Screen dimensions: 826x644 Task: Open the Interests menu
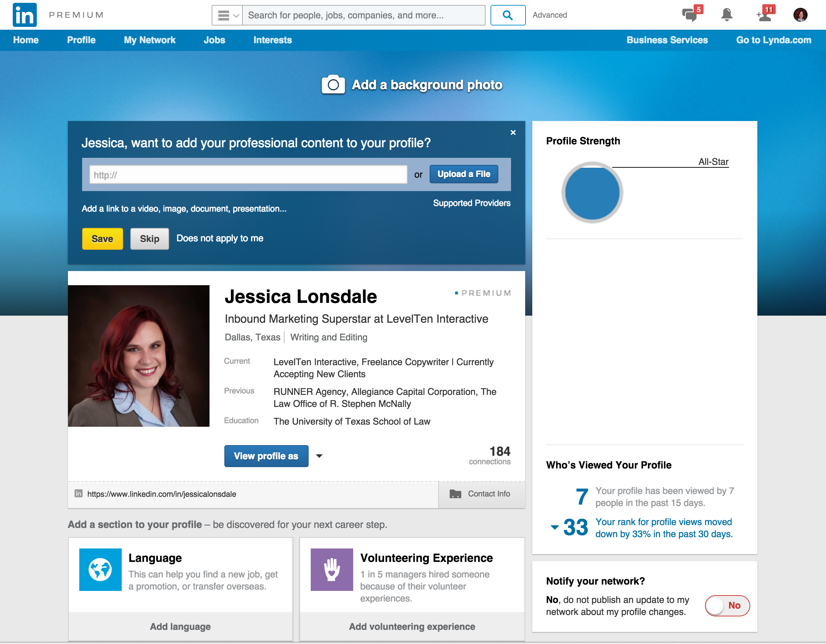(272, 40)
